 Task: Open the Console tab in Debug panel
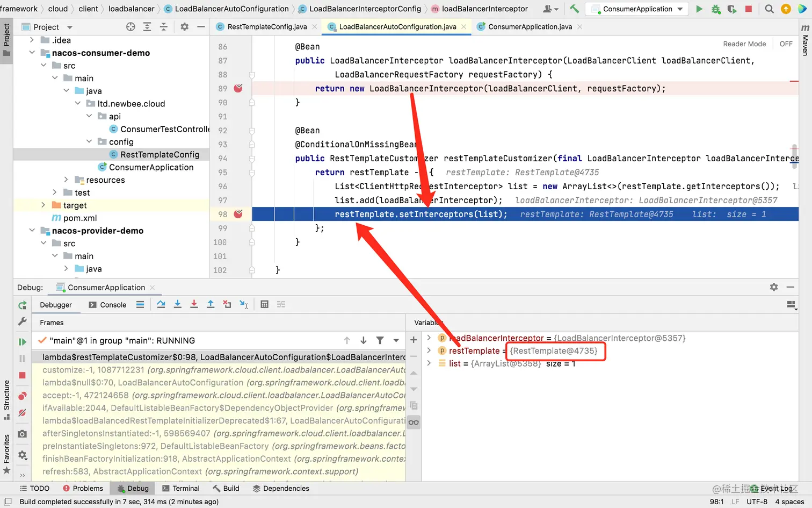[107, 305]
